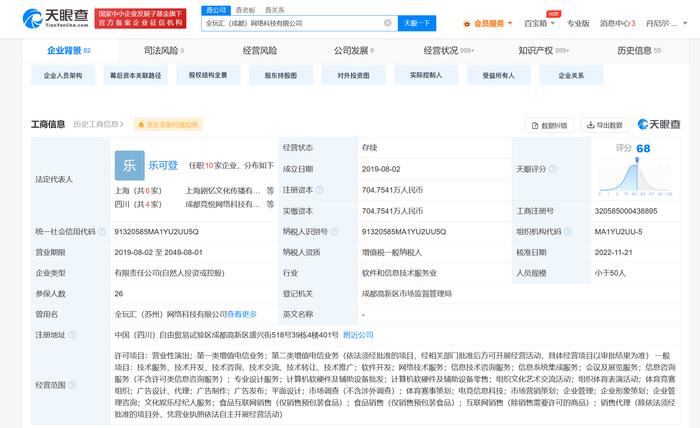This screenshot has width=700, height=428.
Task: Open the 专业版 link in header
Action: click(578, 24)
